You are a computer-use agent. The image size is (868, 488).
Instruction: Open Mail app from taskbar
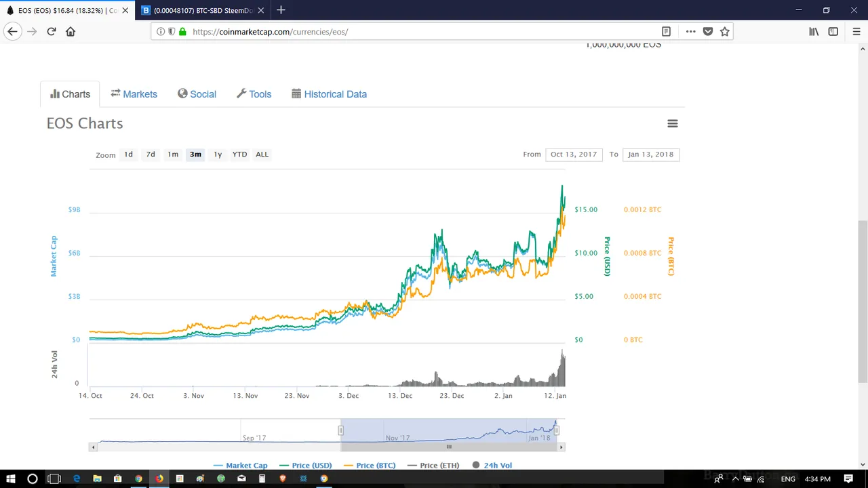(241, 479)
